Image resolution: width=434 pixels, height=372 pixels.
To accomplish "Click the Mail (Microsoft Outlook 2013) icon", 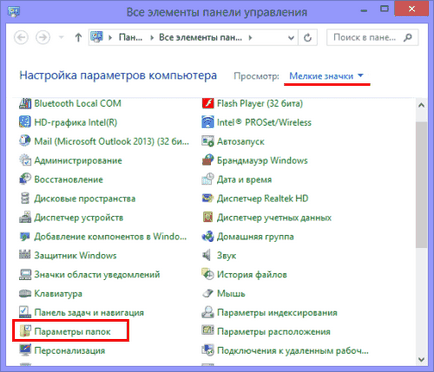I will click(25, 141).
